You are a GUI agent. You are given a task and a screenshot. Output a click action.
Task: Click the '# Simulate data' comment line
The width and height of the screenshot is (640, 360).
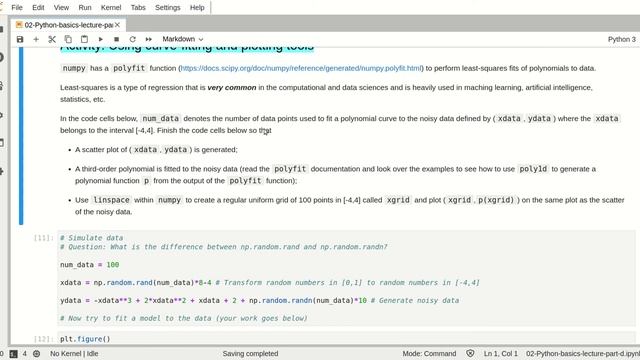coord(91,238)
